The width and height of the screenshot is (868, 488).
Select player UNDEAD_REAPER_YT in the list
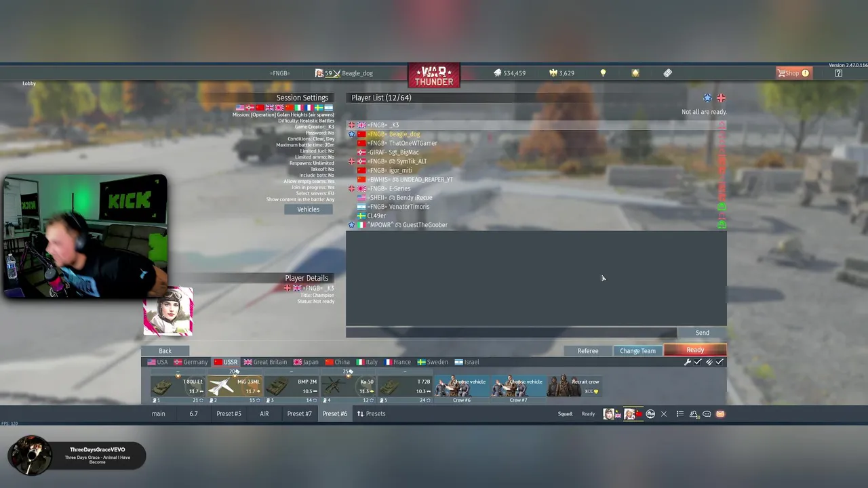pyautogui.click(x=536, y=180)
